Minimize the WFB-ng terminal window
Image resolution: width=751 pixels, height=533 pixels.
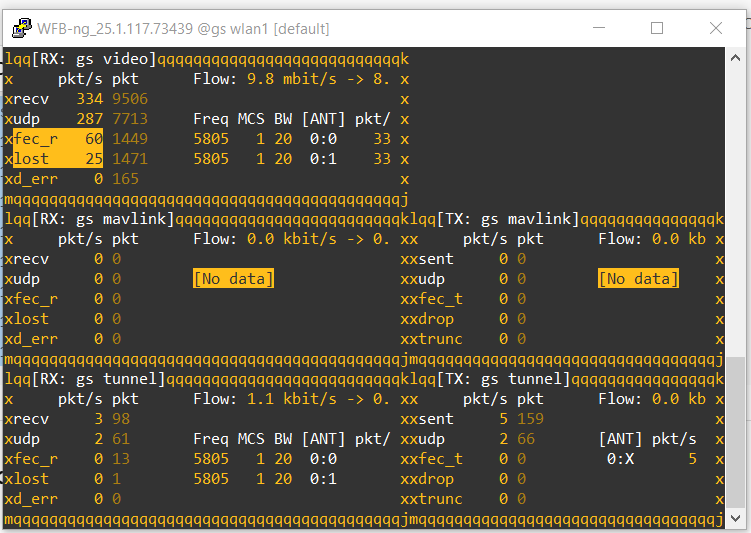pyautogui.click(x=597, y=28)
